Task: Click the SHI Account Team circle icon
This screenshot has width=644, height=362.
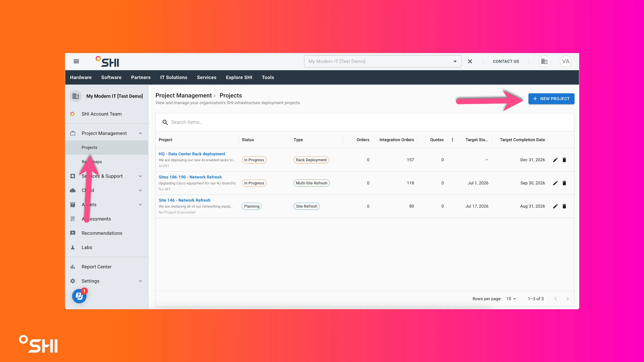Action: pyautogui.click(x=72, y=114)
